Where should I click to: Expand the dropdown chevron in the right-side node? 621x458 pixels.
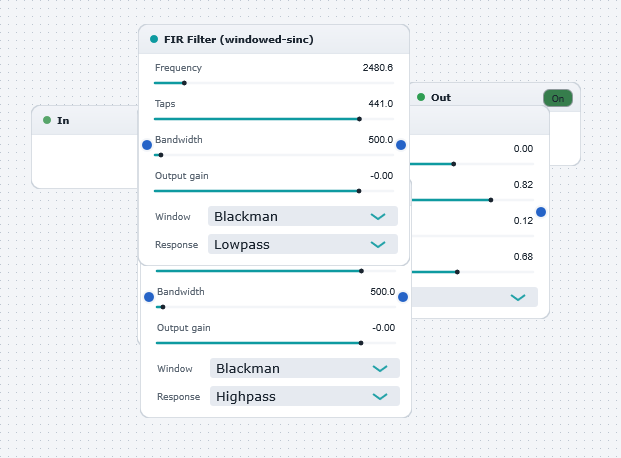pyautogui.click(x=518, y=297)
